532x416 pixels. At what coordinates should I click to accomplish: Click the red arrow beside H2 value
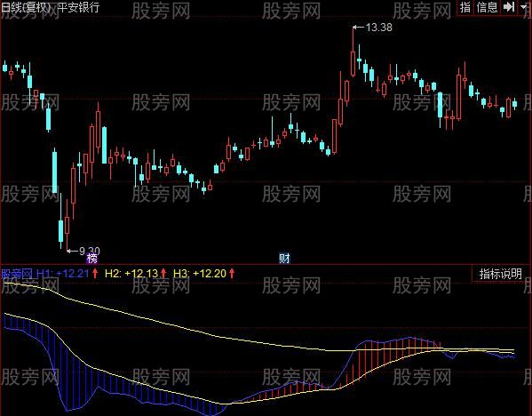(163, 273)
